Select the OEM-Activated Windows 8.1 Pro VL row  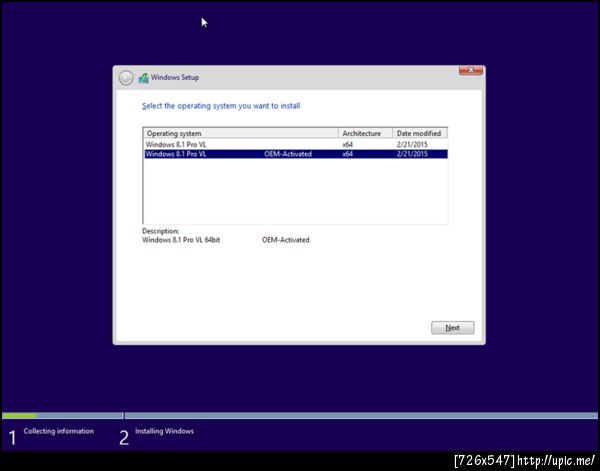point(295,154)
